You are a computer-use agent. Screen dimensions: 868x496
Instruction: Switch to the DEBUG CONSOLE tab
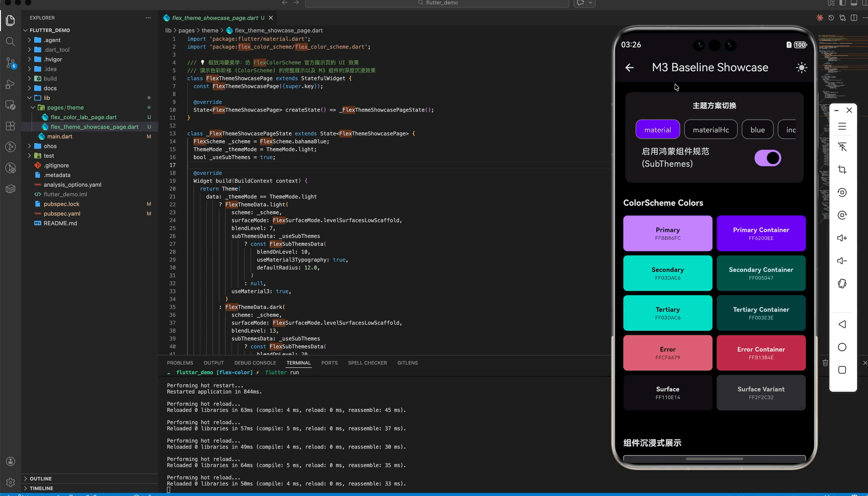tap(255, 363)
